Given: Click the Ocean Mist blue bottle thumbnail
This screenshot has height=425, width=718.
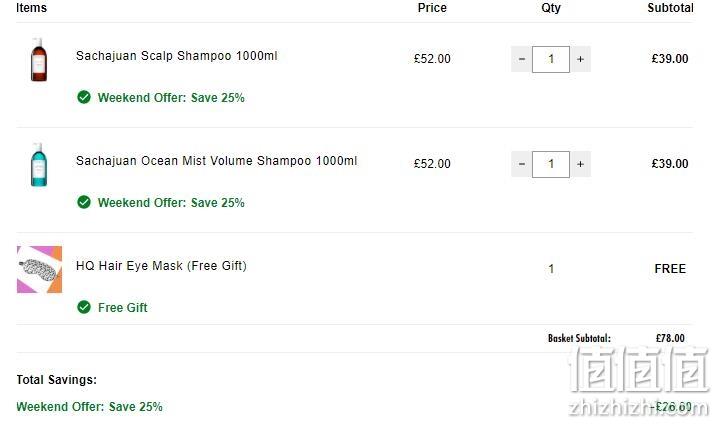Looking at the screenshot, I should point(39,164).
